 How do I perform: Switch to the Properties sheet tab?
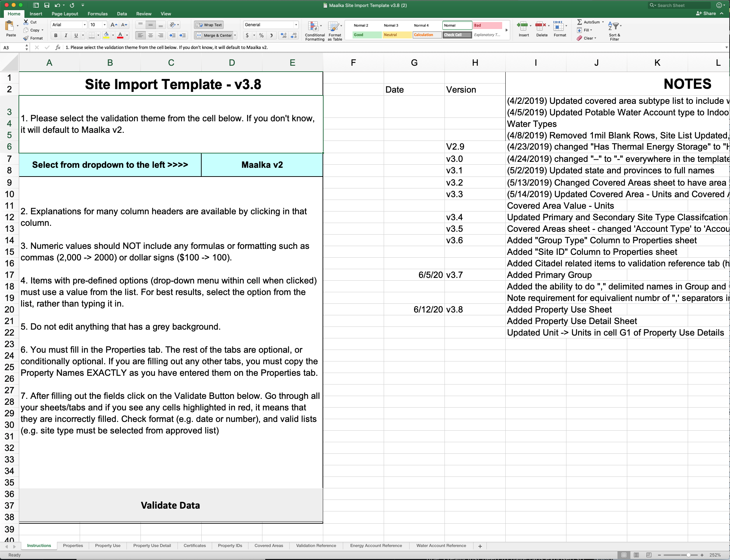(73, 546)
